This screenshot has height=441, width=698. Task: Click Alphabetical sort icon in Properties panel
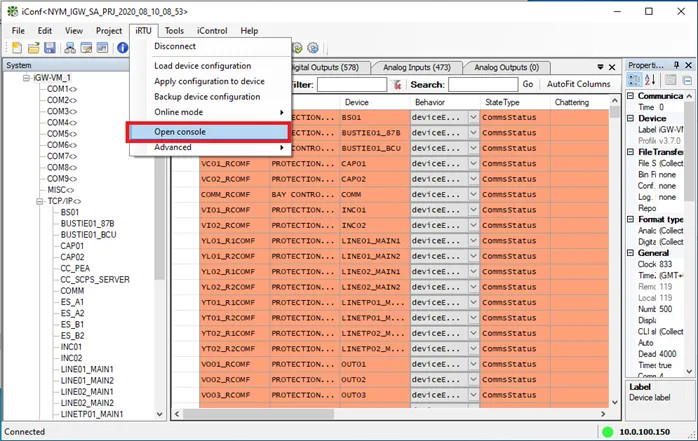point(650,80)
